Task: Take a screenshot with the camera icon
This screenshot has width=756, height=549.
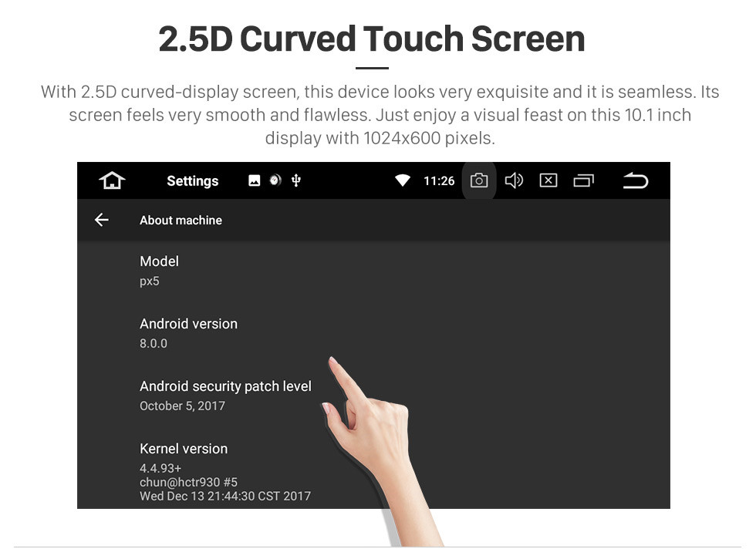Action: click(x=479, y=180)
